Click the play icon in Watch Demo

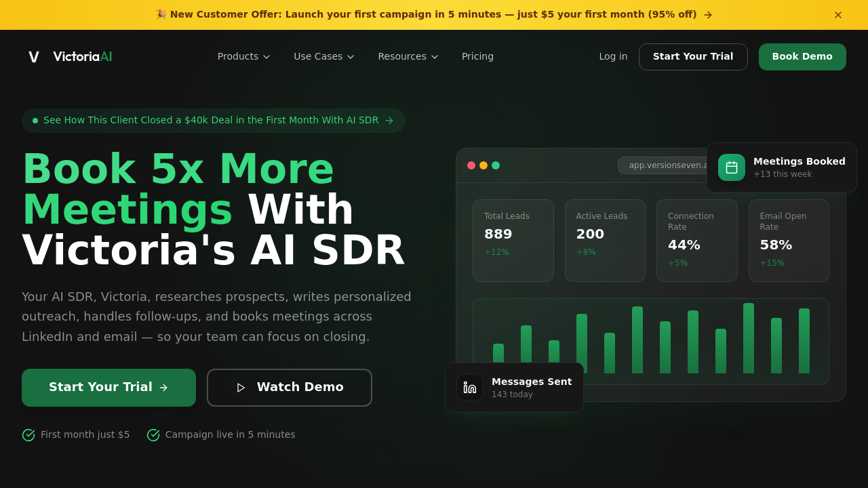[241, 388]
